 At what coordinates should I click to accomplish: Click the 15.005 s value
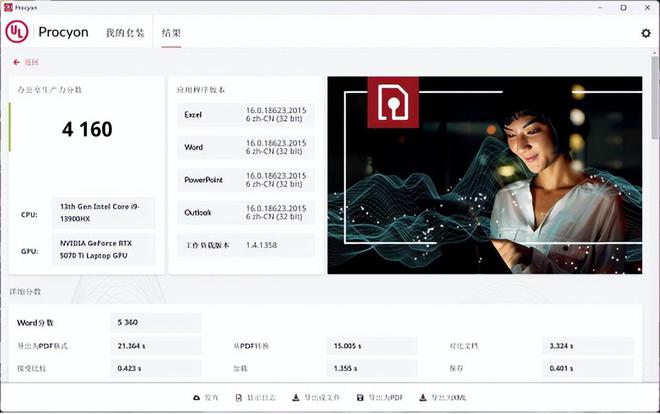372,346
